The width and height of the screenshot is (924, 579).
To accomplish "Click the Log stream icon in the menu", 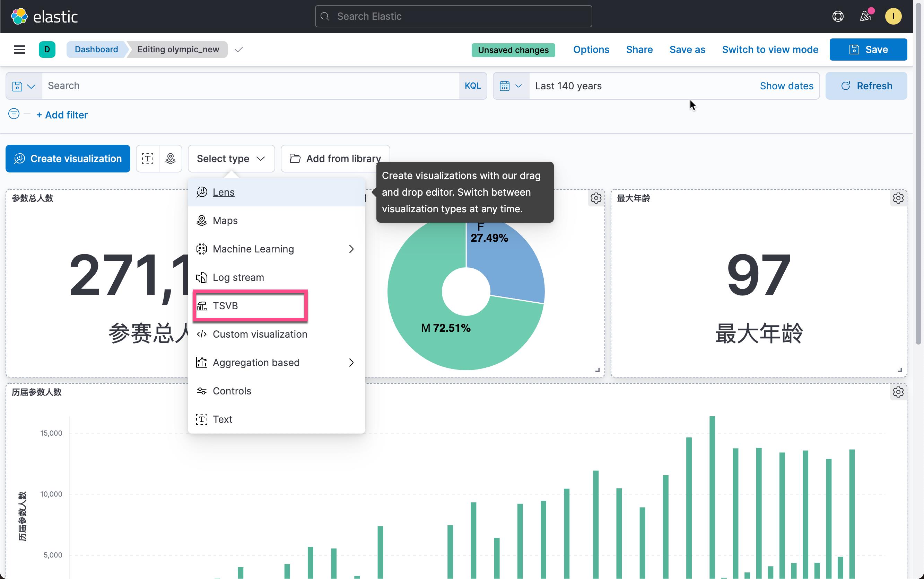I will (202, 277).
